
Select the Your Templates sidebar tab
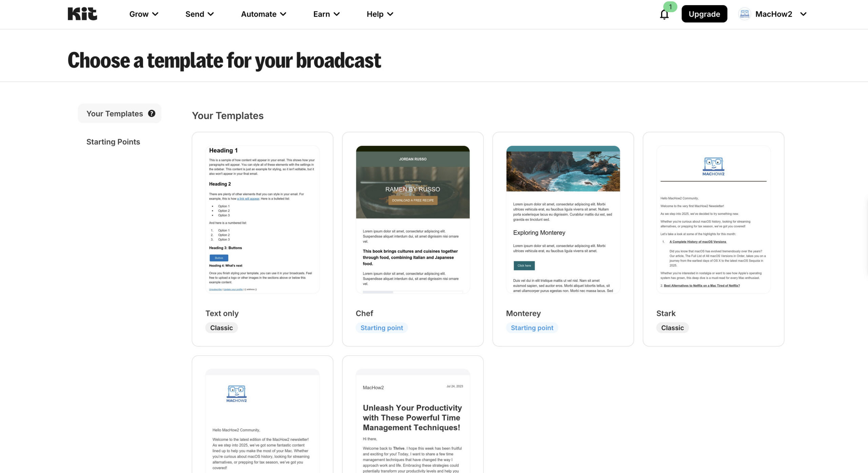pyautogui.click(x=120, y=113)
